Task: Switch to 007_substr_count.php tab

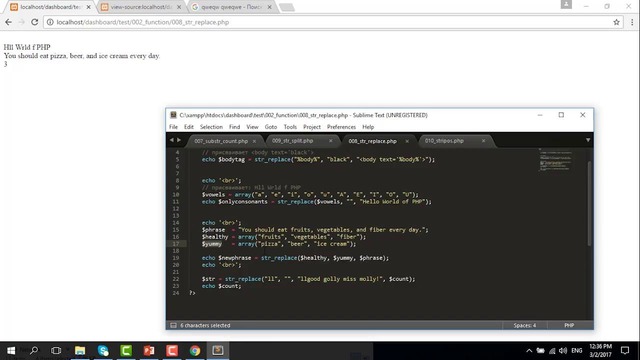Action: pyautogui.click(x=221, y=141)
